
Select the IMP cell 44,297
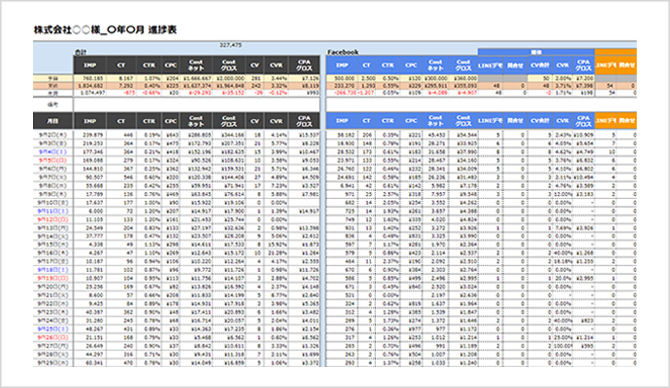pos(90,355)
